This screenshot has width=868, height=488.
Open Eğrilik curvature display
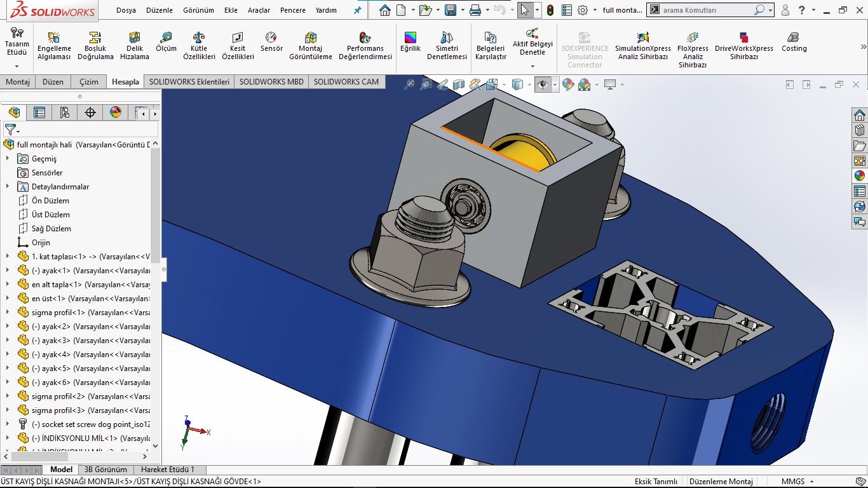(x=410, y=42)
